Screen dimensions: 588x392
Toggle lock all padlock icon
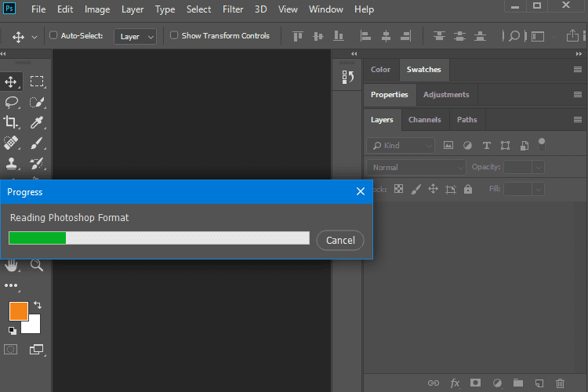click(x=467, y=189)
